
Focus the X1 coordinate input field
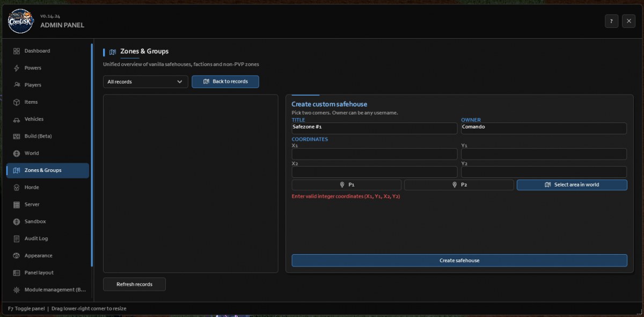(375, 154)
